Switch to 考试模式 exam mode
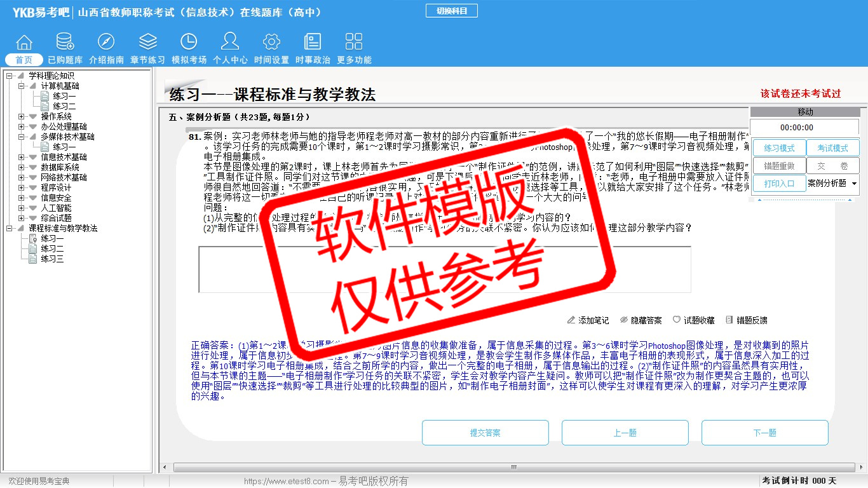The height and width of the screenshot is (488, 868). pos(832,148)
